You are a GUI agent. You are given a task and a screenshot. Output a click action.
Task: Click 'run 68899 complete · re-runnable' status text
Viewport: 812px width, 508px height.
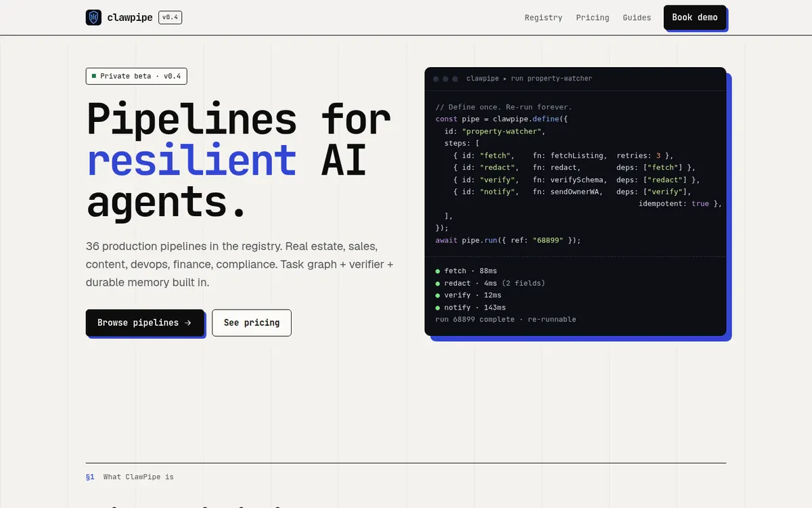(505, 320)
